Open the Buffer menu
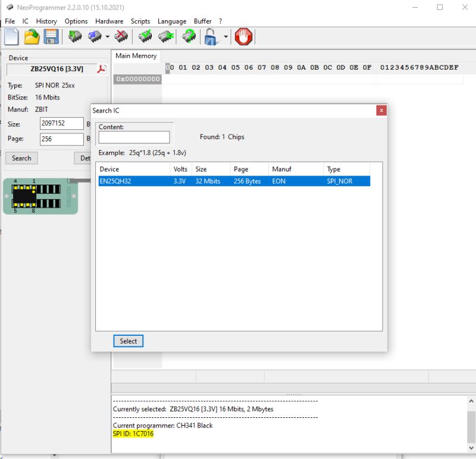476x459 pixels. tap(202, 21)
